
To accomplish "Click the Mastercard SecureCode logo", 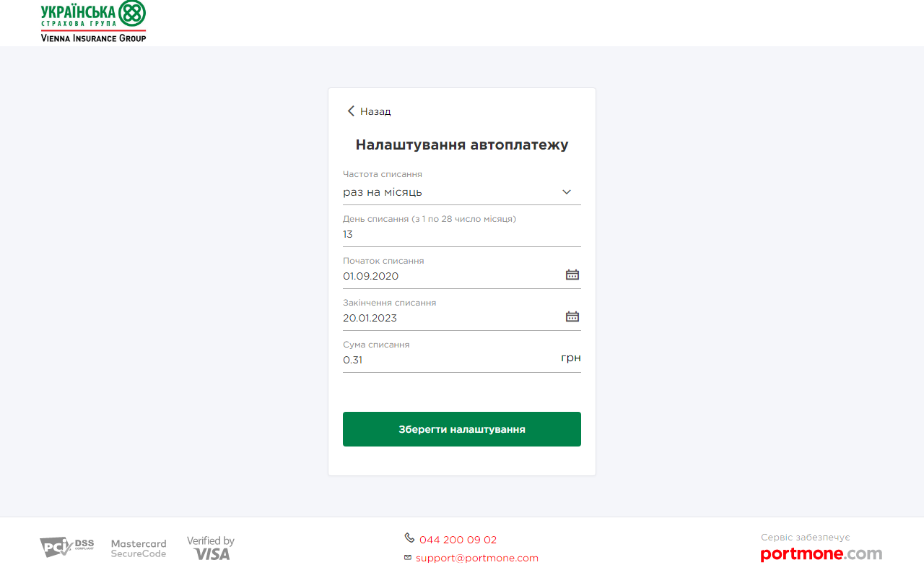I will click(139, 548).
